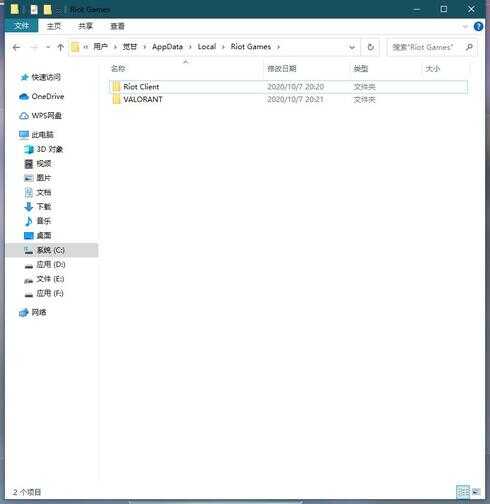Select 此电脑 in navigation pane
Screen dimensions: 490x504
[x=36, y=135]
